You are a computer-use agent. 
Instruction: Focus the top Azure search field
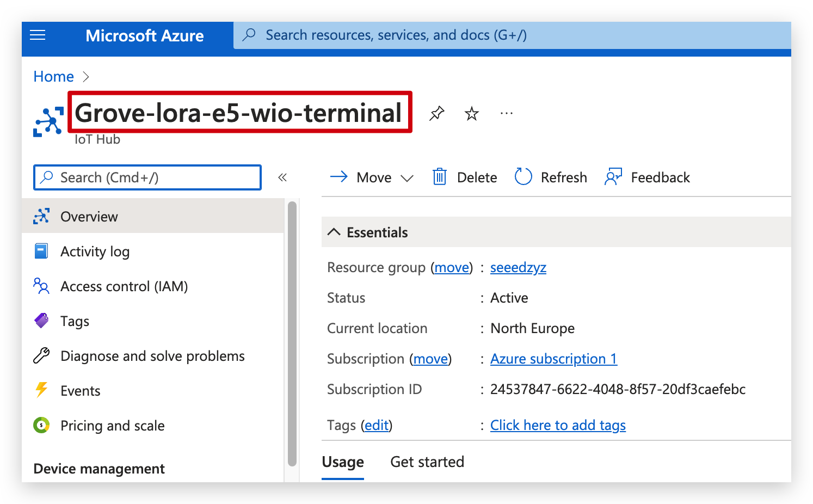(x=512, y=35)
